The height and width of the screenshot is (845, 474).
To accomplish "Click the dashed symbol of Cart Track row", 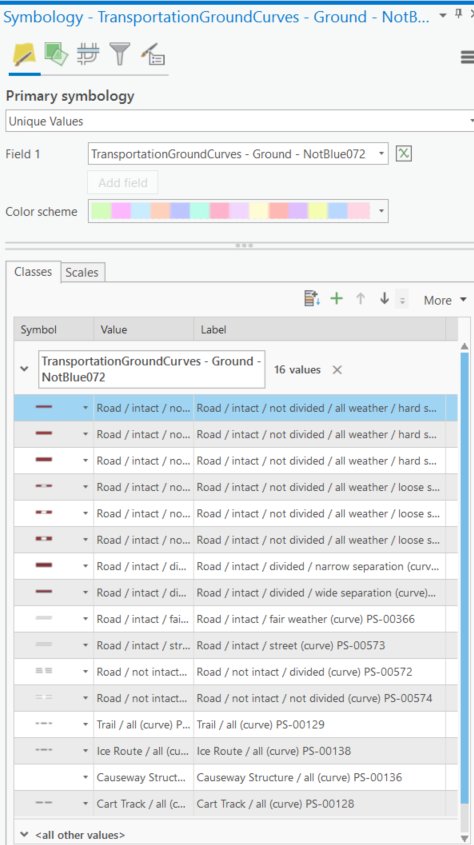I will [44, 804].
